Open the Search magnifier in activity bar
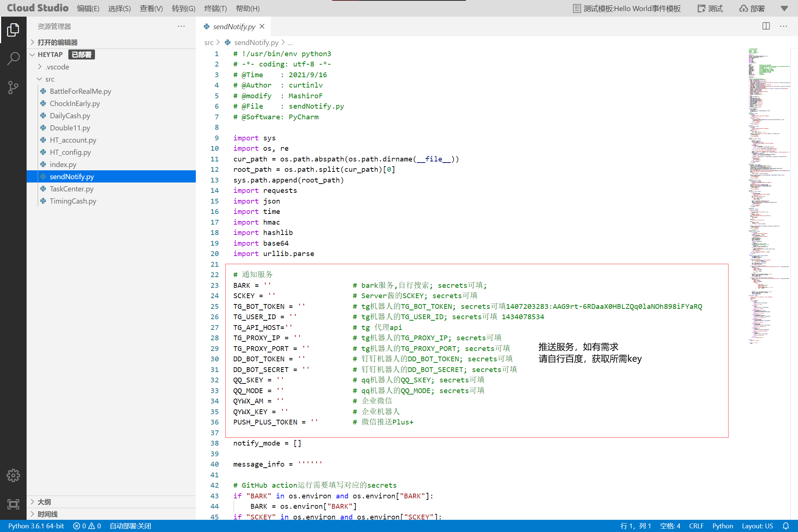Viewport: 798px width, 532px height. pyautogui.click(x=13, y=58)
